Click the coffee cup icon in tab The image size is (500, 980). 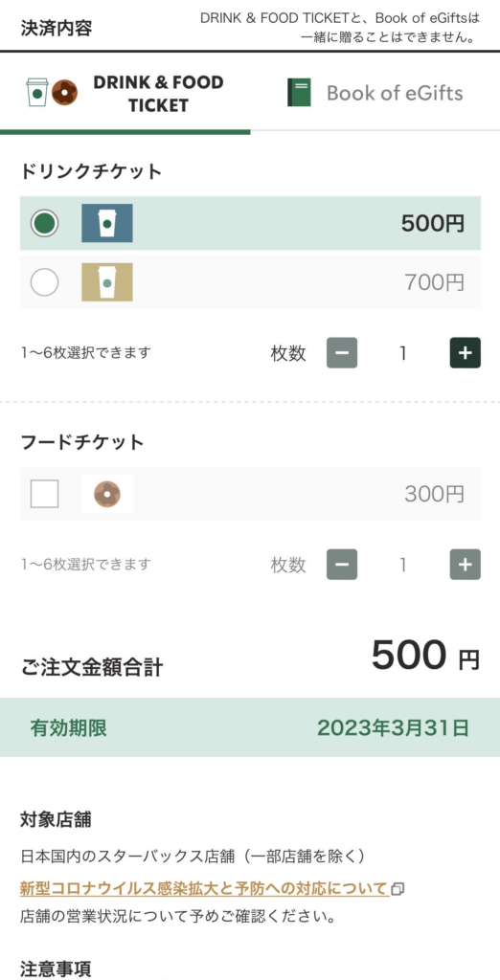tap(37, 93)
